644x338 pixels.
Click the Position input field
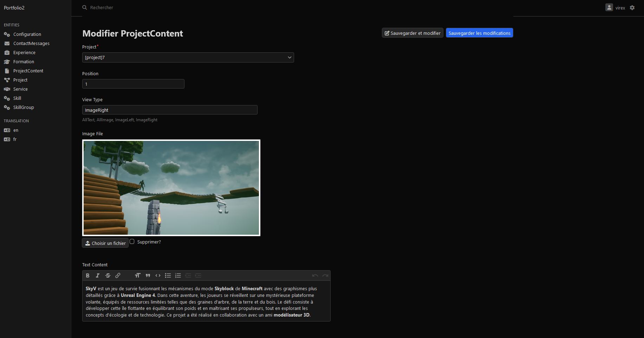tap(133, 84)
